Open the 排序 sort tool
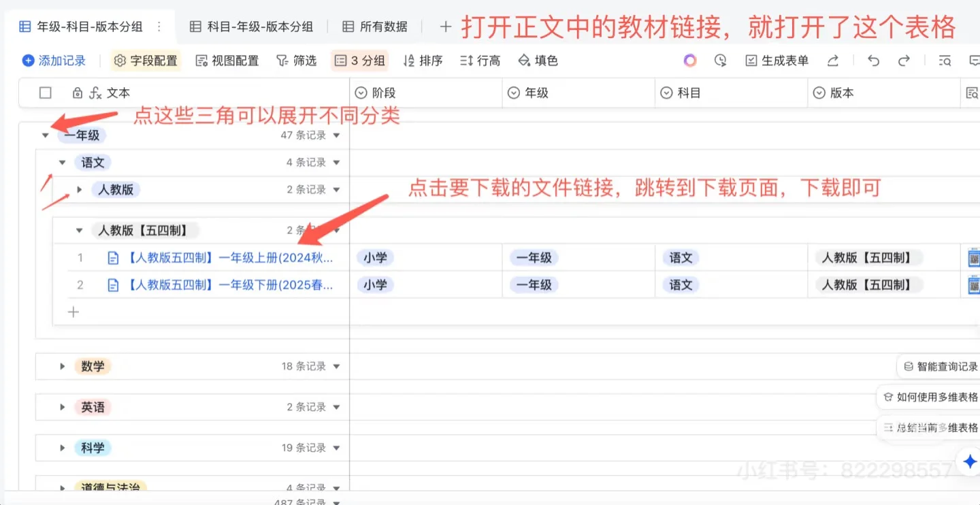This screenshot has width=980, height=505. click(x=423, y=61)
